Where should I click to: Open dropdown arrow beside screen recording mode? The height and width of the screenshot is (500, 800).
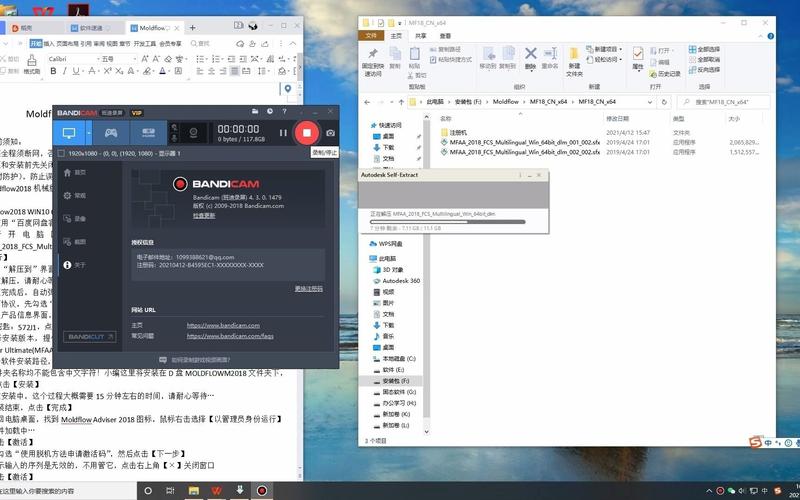tap(89, 133)
